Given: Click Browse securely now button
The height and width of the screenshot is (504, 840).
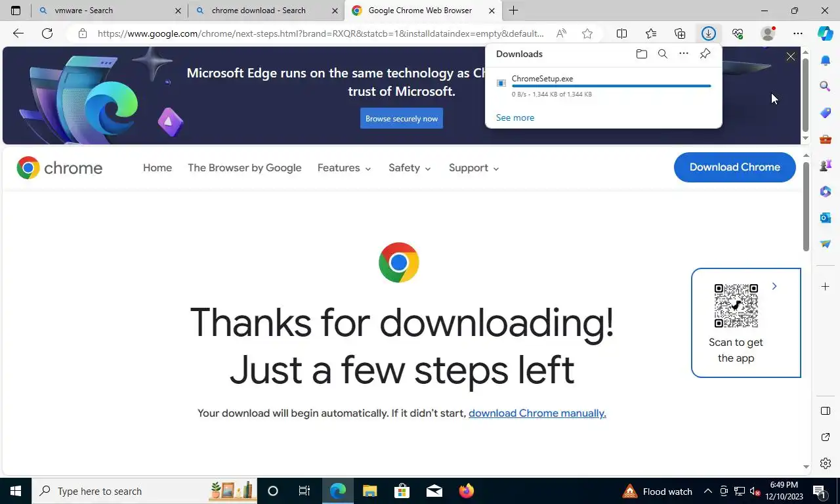Looking at the screenshot, I should [402, 119].
